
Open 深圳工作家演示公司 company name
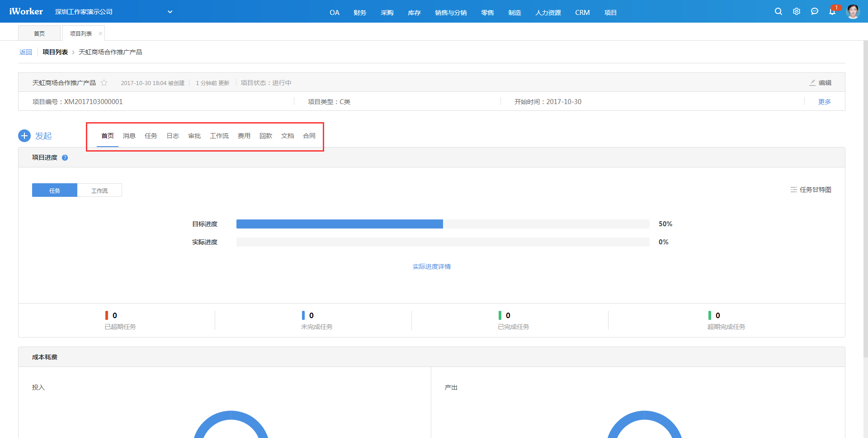tap(84, 12)
